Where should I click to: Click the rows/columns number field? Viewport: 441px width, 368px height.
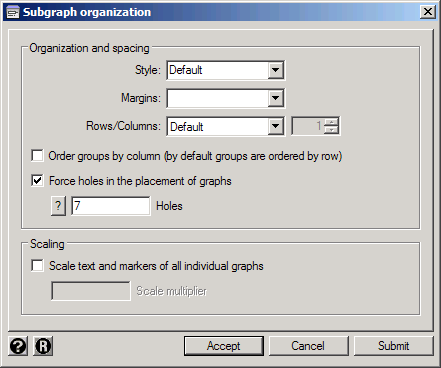pyautogui.click(x=308, y=126)
